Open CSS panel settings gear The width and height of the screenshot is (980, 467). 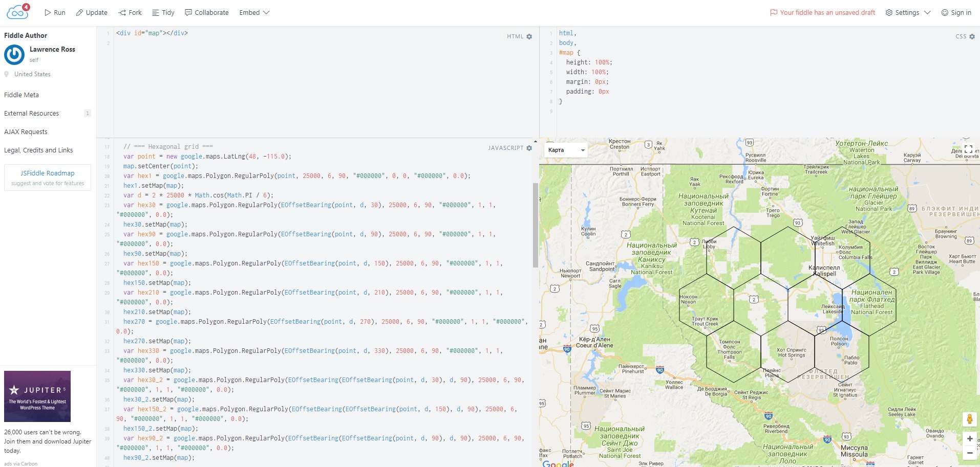pos(972,36)
